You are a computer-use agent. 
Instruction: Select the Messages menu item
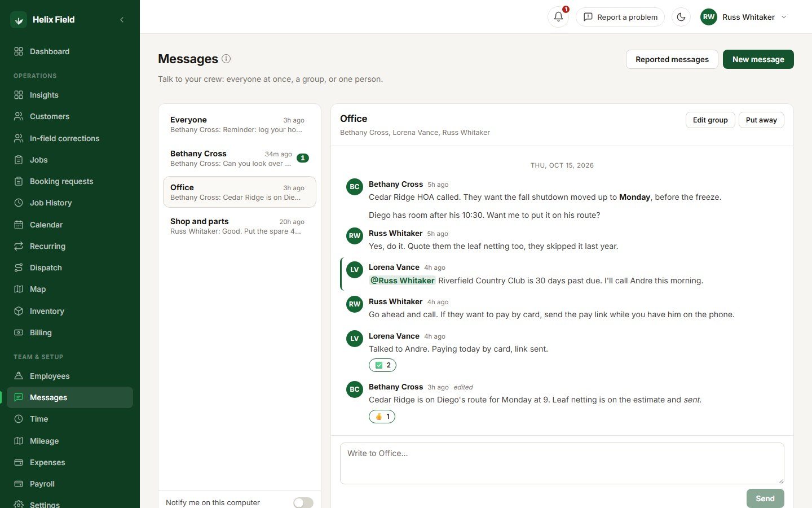tap(70, 397)
